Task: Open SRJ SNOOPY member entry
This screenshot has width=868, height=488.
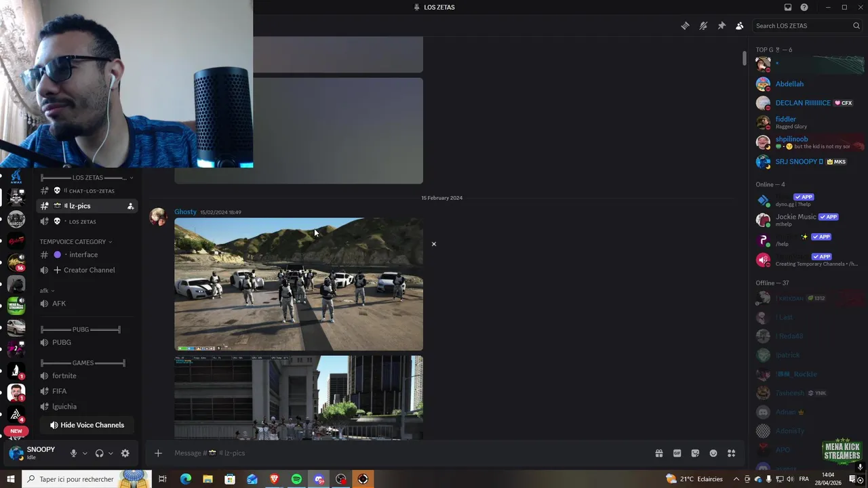Action: 808,162
